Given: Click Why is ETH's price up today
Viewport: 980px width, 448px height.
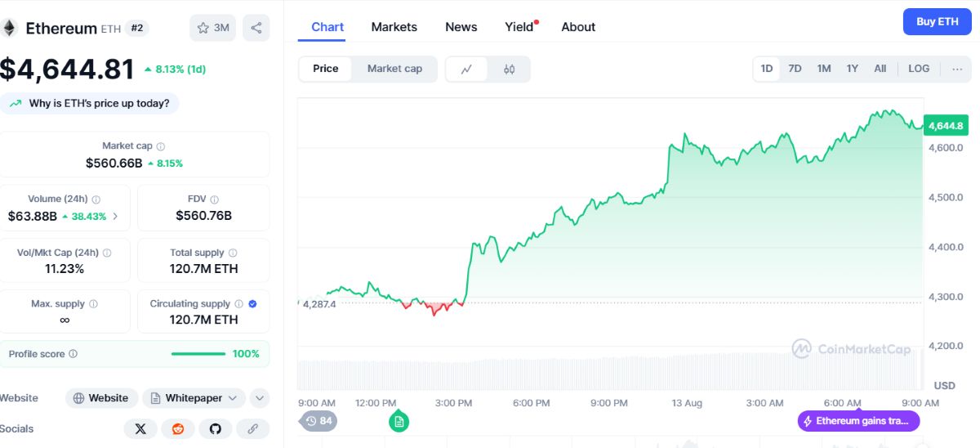Looking at the screenshot, I should click(x=90, y=103).
